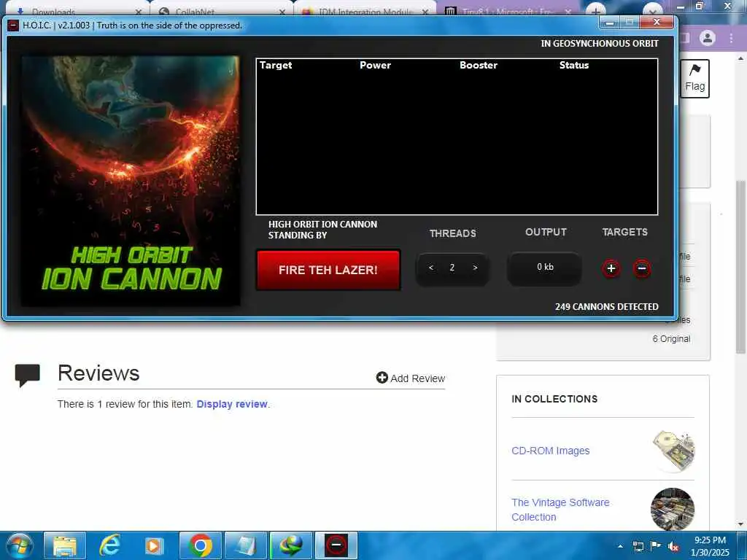Open the Display review link
Screen dimensions: 747x560
tap(232, 404)
